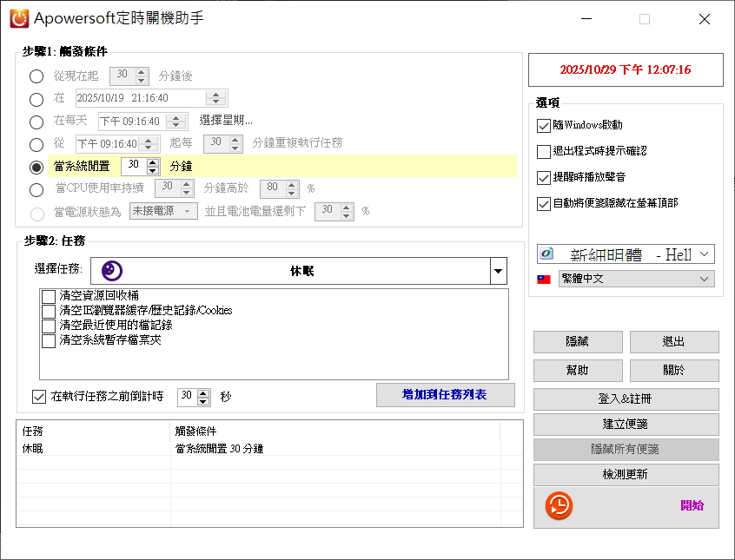This screenshot has height=560, width=735.
Task: Click the 隱藏所有便箋 button
Action: (x=626, y=450)
